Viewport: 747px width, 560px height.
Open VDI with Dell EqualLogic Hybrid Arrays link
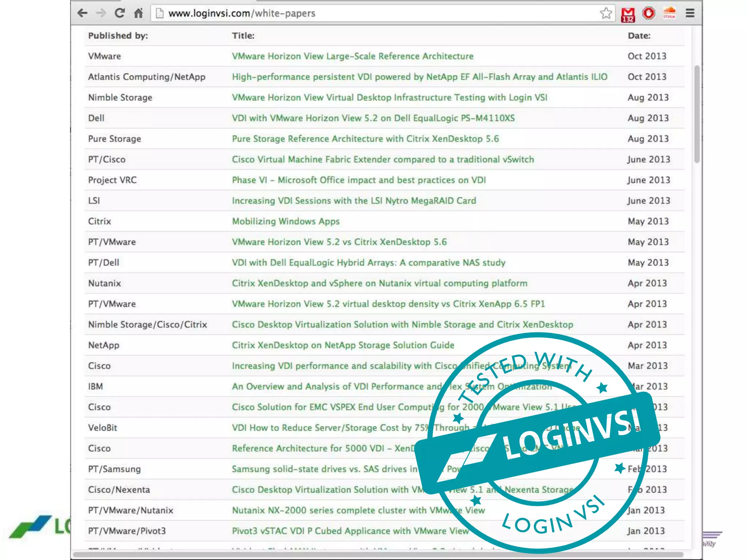368,263
